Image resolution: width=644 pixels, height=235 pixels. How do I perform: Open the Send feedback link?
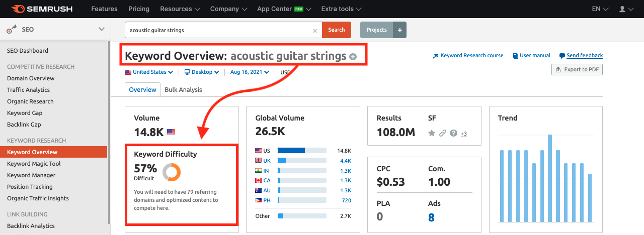[584, 56]
